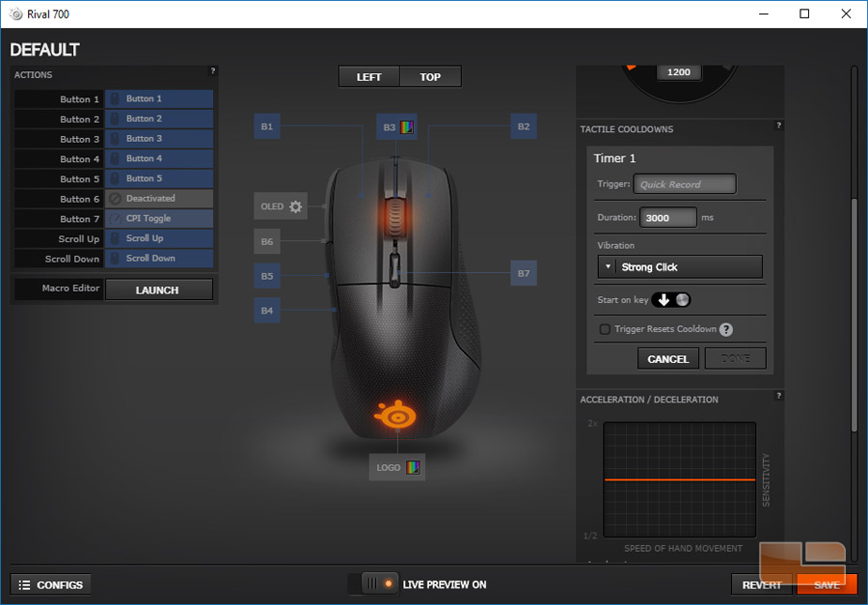Select the B5 button label
The width and height of the screenshot is (868, 605).
267,275
